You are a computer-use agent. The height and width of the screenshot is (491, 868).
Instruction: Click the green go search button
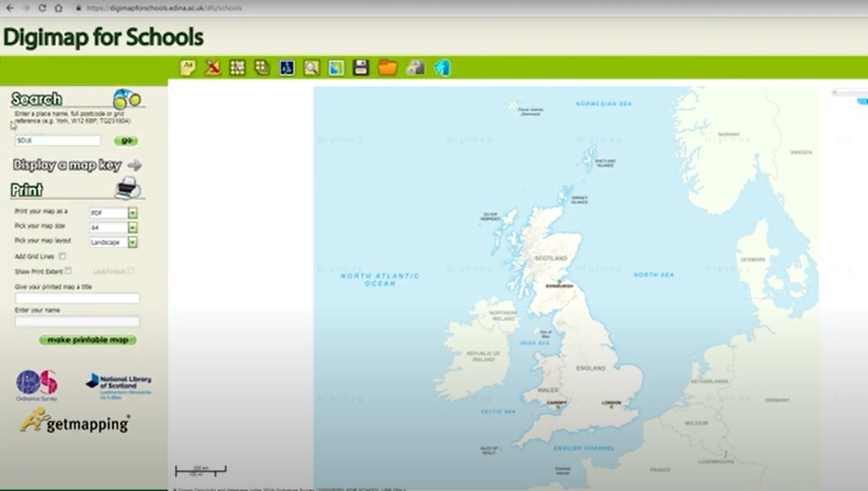pos(126,140)
